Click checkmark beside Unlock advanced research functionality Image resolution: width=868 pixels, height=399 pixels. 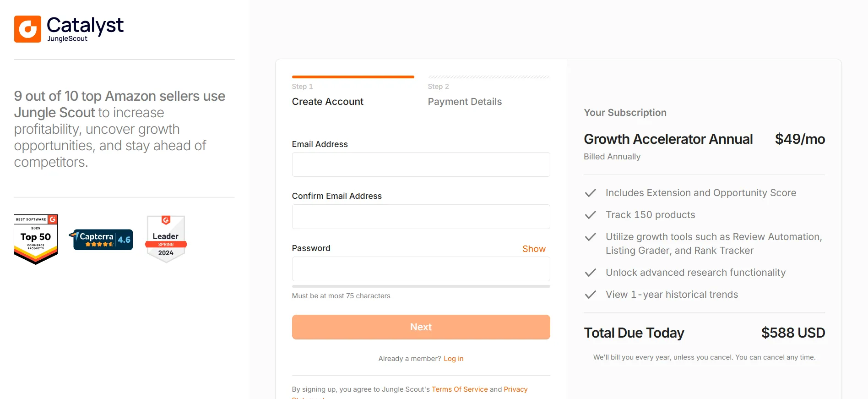[x=591, y=273]
